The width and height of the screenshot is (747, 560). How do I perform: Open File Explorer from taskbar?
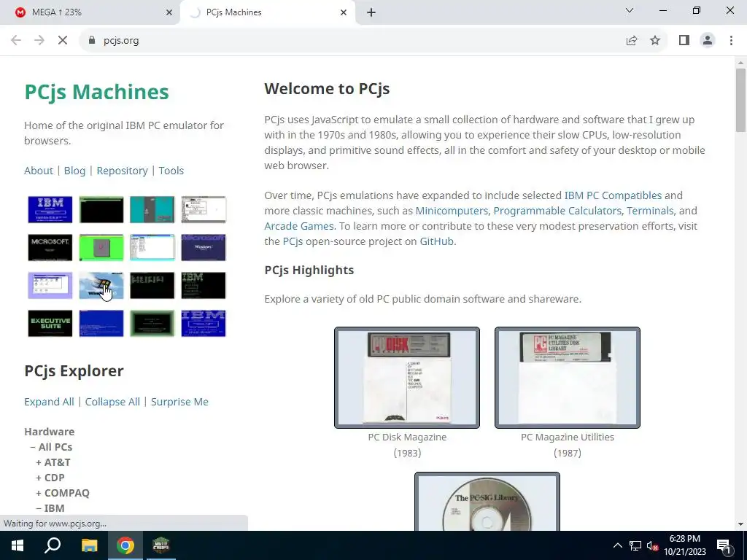click(89, 545)
